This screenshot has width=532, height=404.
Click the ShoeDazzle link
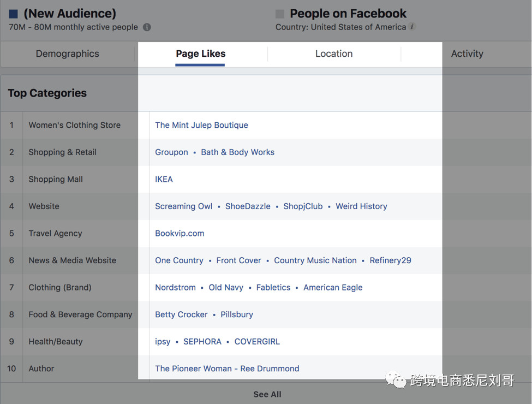pos(248,206)
